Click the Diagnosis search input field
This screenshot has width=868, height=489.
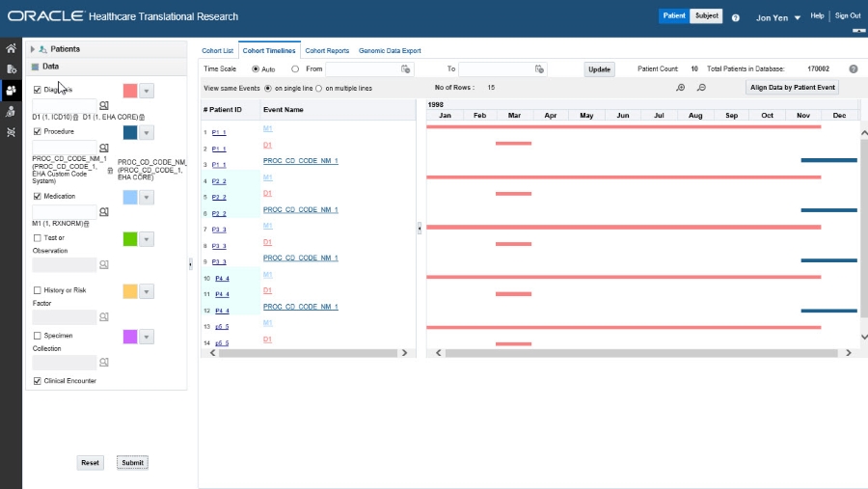(x=65, y=105)
